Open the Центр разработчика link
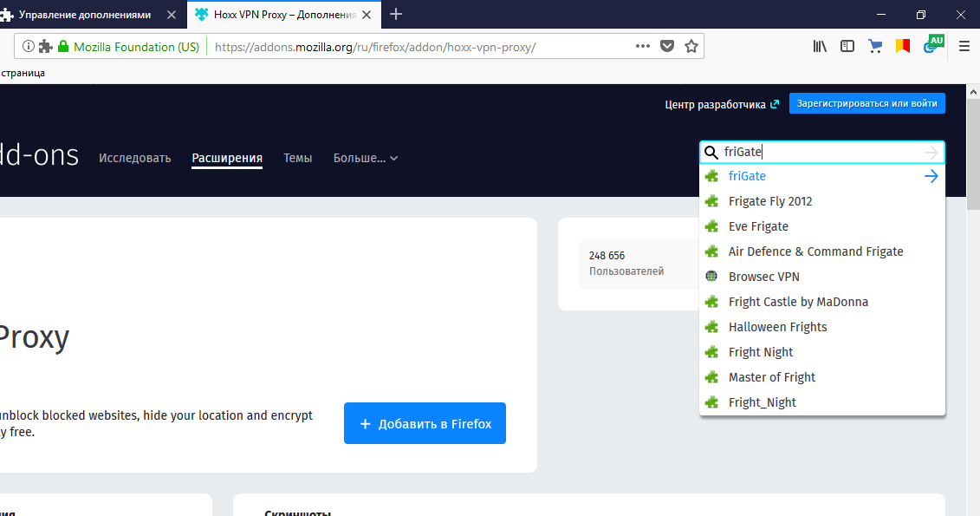The image size is (980, 516). click(715, 104)
